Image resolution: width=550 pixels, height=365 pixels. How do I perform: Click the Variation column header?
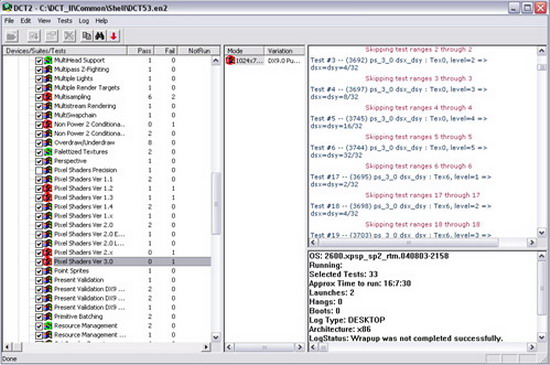(284, 51)
